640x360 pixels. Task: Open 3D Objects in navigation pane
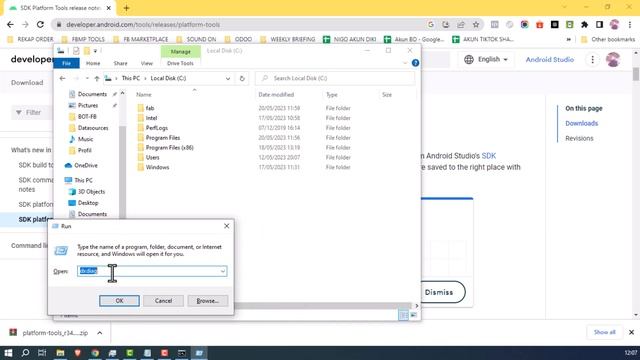point(91,191)
